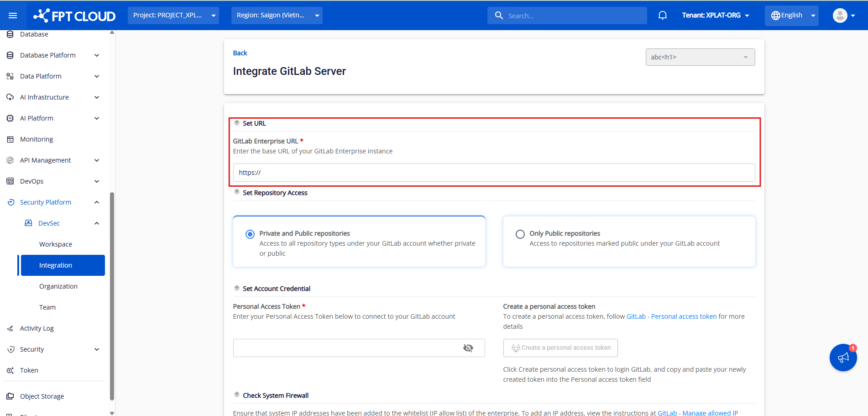Image resolution: width=868 pixels, height=416 pixels.
Task: Click the Monitoring sidebar icon
Action: click(10, 139)
